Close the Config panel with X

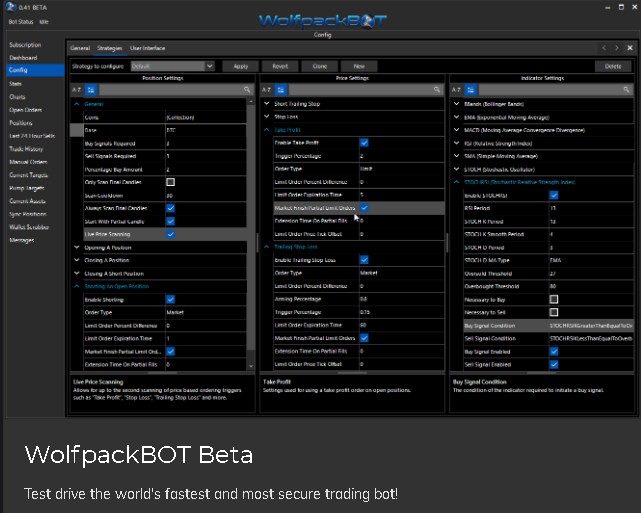(x=630, y=48)
